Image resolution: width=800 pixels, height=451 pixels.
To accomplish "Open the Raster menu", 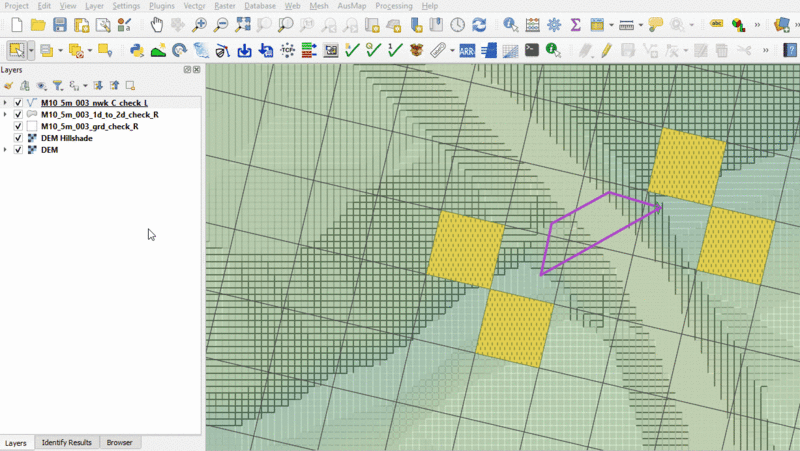I will (x=226, y=6).
